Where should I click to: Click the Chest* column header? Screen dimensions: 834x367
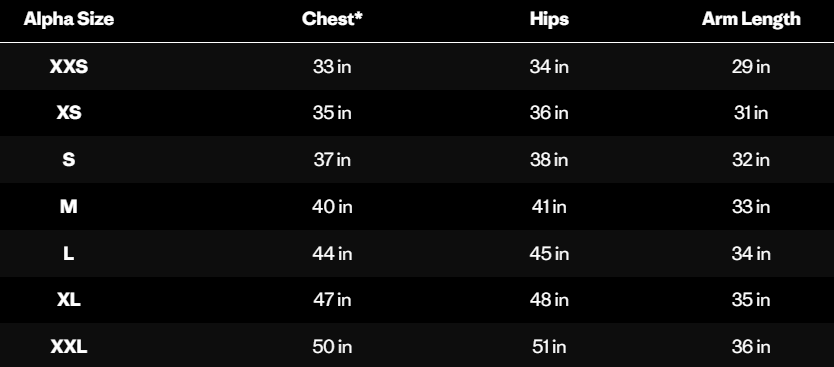click(332, 19)
